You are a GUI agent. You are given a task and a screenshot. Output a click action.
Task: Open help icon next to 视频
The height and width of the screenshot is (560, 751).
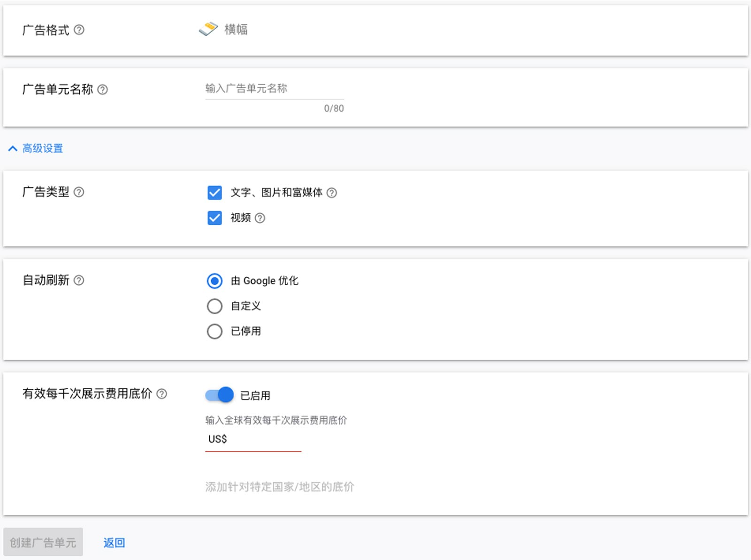(260, 218)
